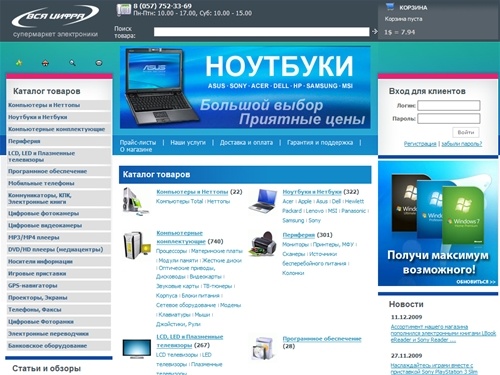The image size is (500, 375).
Task: Select Мобильные телефоны in the sidebar
Action: [x=59, y=183]
